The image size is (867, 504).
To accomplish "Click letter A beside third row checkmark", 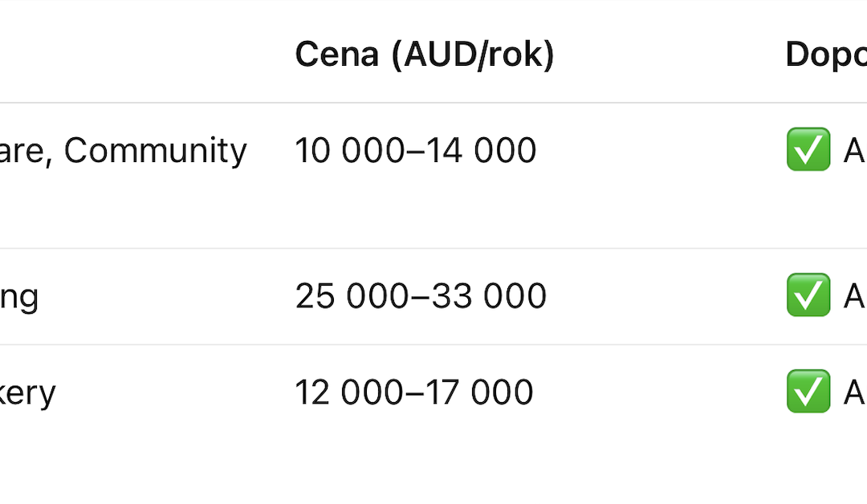I will point(854,392).
